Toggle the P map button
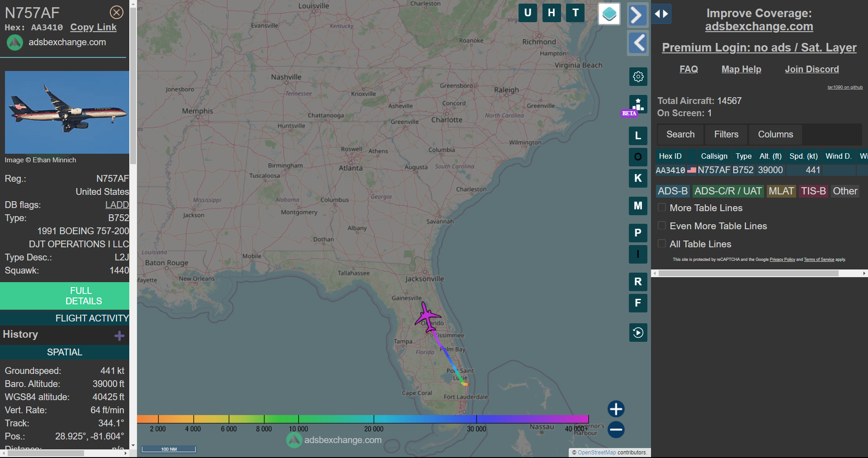Viewport: 868px width, 458px height. pos(638,233)
